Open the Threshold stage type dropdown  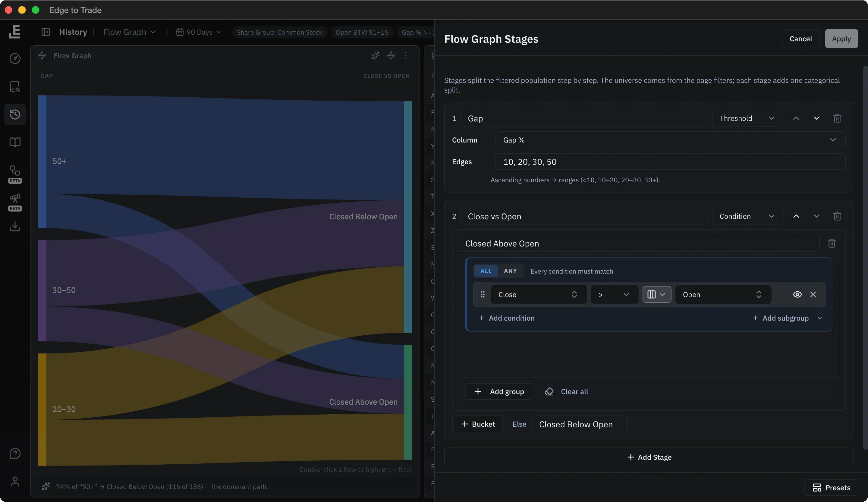click(x=747, y=118)
